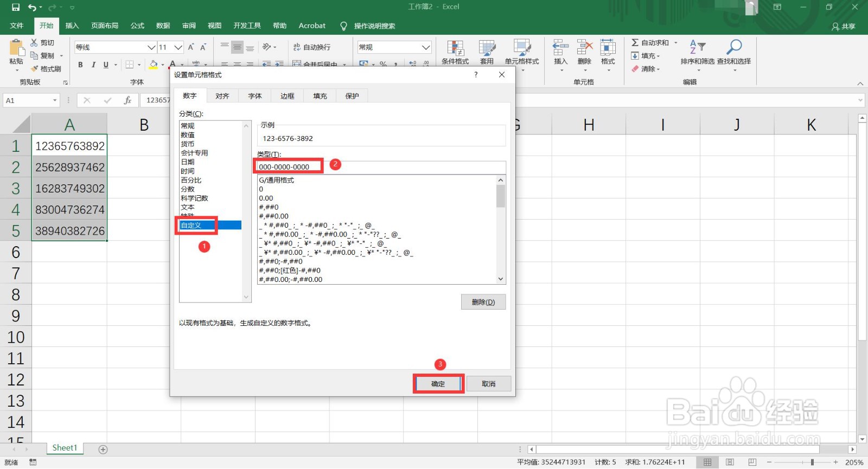The height and width of the screenshot is (469, 868).
Task: Click the zoom in plus button
Action: pyautogui.click(x=836, y=462)
